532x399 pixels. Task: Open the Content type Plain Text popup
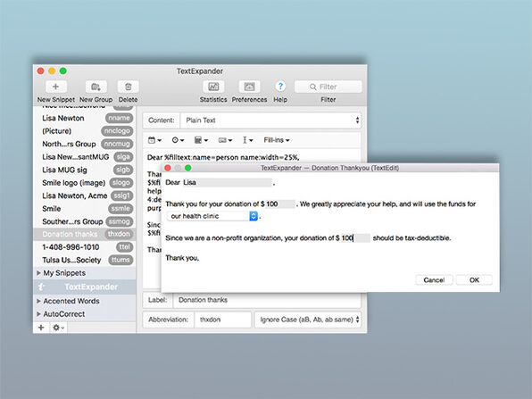pos(270,121)
